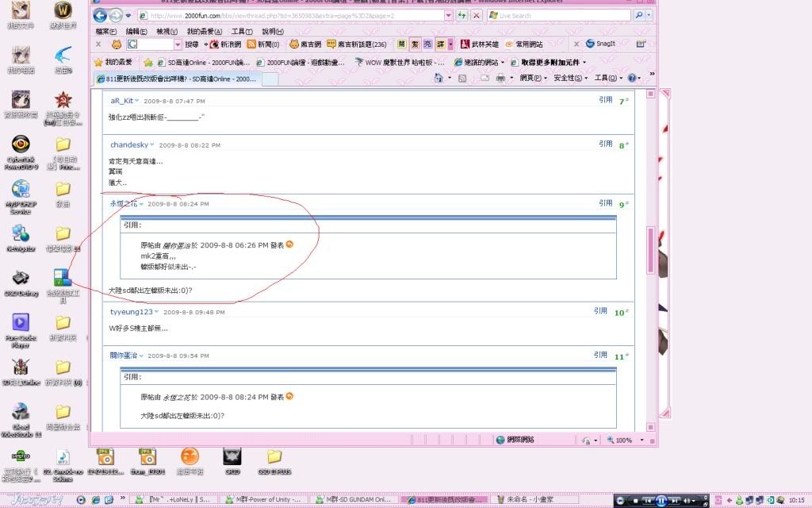Click the 我的最愛 favorites star button
This screenshot has height=508, width=812.
(113, 62)
